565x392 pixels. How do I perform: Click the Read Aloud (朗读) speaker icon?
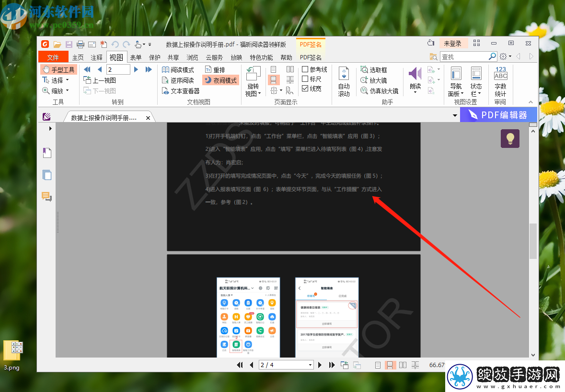coord(415,74)
